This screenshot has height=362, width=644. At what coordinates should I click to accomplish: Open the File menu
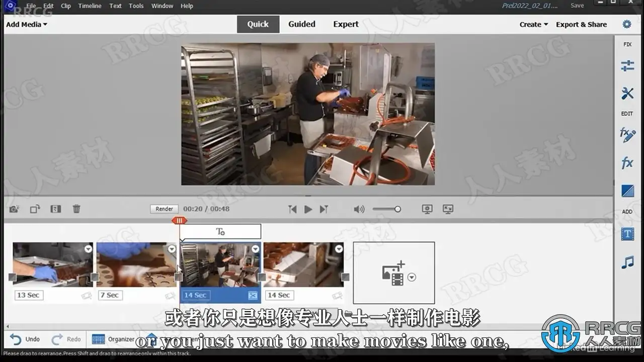coord(31,6)
